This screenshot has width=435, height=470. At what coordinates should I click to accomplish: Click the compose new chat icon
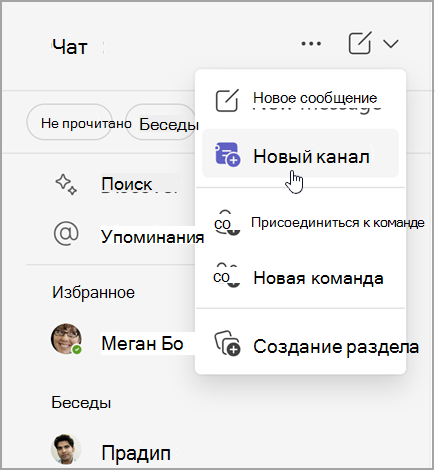[x=360, y=43]
